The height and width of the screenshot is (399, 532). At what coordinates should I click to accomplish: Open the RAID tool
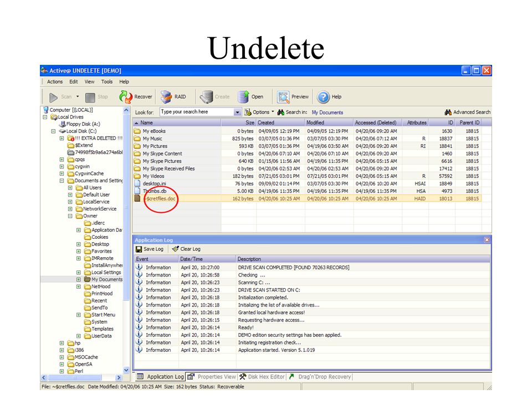pyautogui.click(x=173, y=96)
